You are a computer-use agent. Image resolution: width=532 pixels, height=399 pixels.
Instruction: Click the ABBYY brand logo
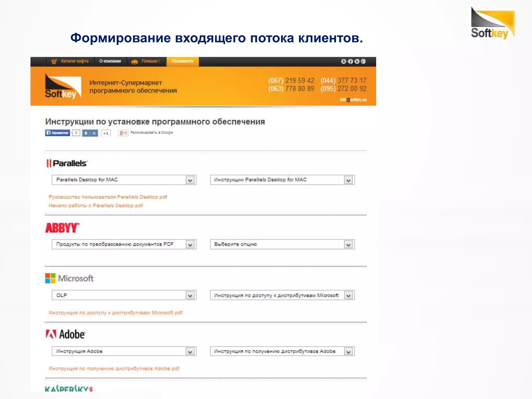pyautogui.click(x=62, y=228)
